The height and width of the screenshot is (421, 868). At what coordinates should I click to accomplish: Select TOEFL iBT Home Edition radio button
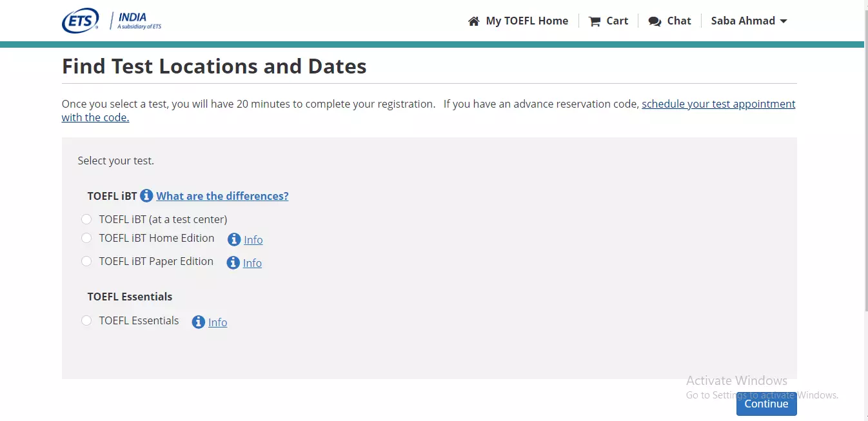86,238
